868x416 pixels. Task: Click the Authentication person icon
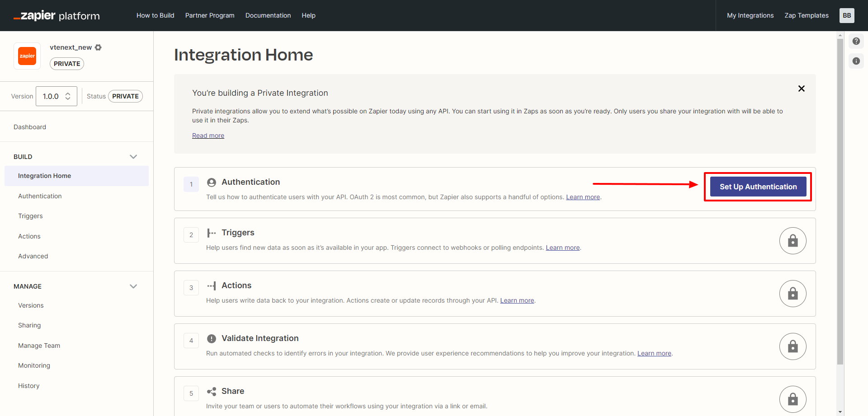tap(212, 182)
